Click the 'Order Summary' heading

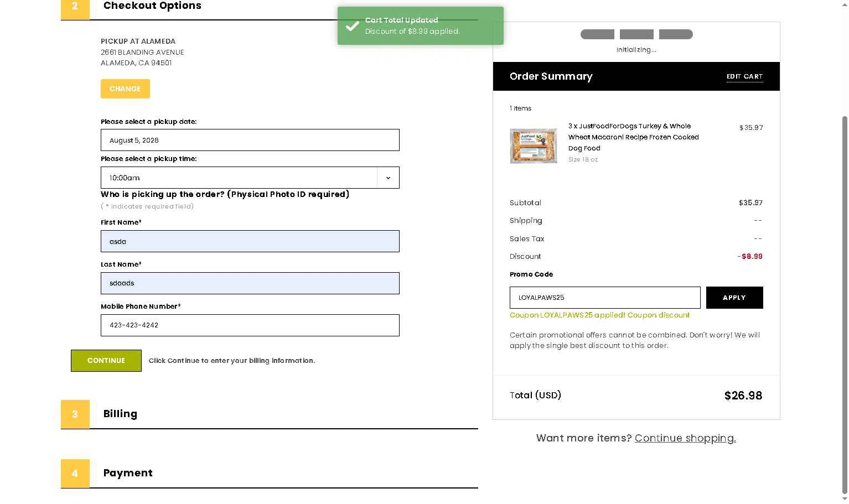click(551, 76)
